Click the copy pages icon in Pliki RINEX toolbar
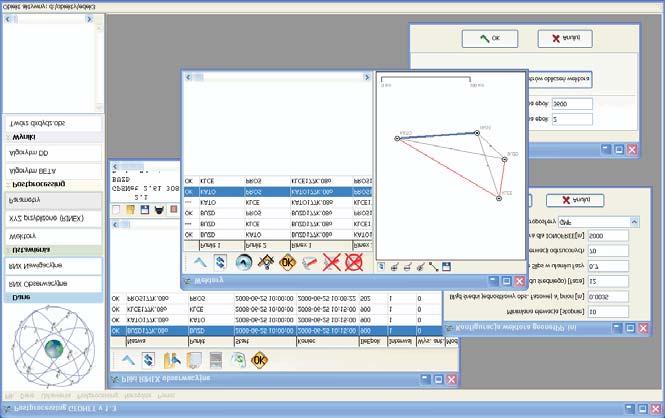The image size is (665, 418). point(194,360)
